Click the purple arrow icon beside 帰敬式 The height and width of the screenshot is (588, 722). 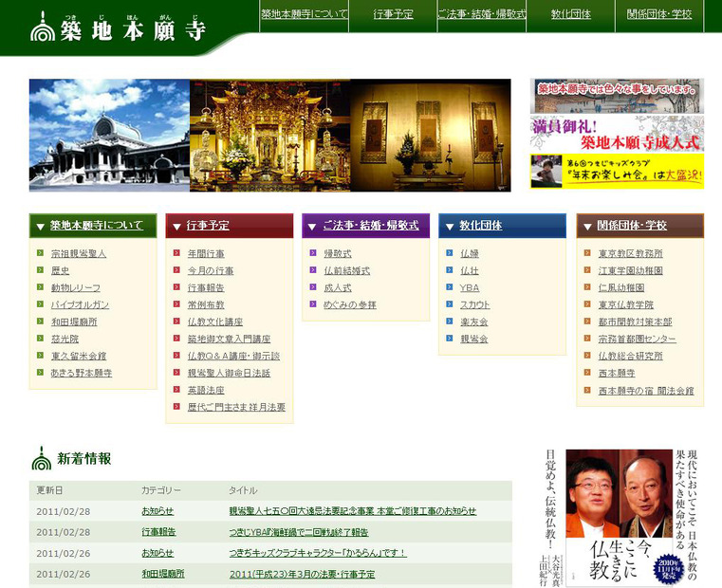[x=313, y=253]
